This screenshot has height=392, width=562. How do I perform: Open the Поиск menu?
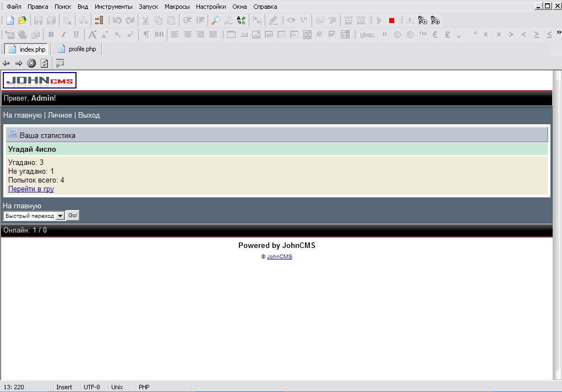tap(63, 7)
